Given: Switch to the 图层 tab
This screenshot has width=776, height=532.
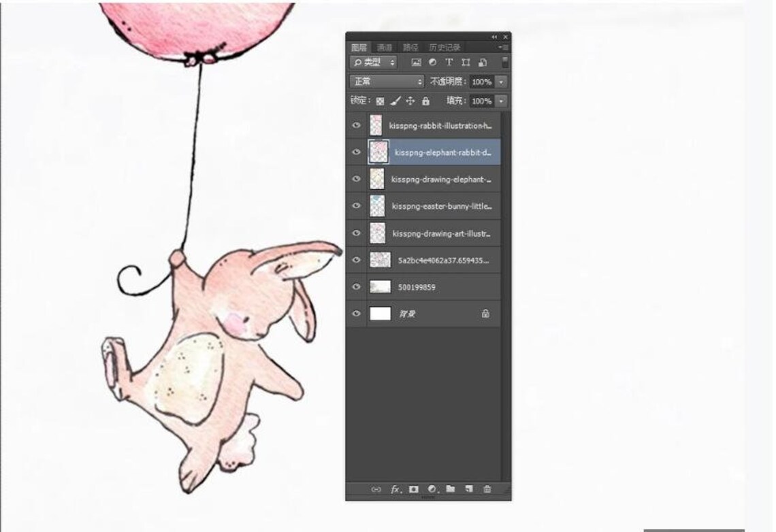Looking at the screenshot, I should [x=359, y=48].
